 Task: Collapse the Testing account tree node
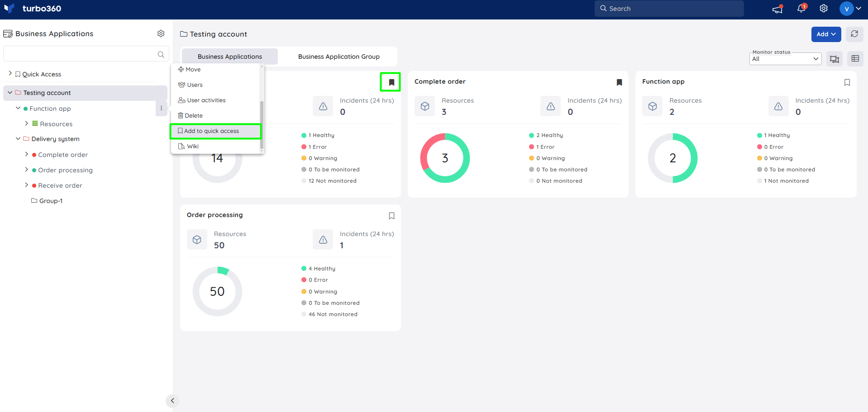(x=10, y=93)
